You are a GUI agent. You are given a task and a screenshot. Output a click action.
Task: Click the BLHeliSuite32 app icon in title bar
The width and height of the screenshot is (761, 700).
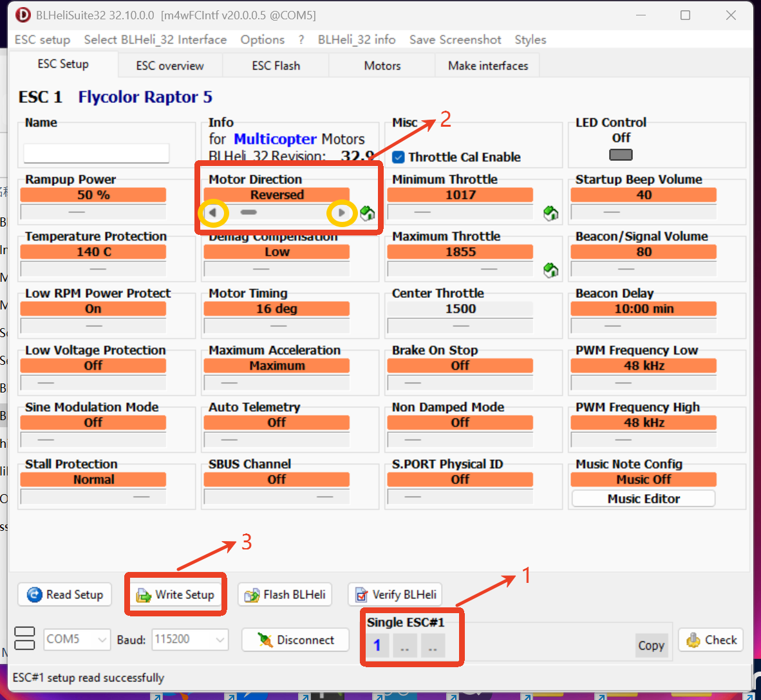click(x=23, y=15)
